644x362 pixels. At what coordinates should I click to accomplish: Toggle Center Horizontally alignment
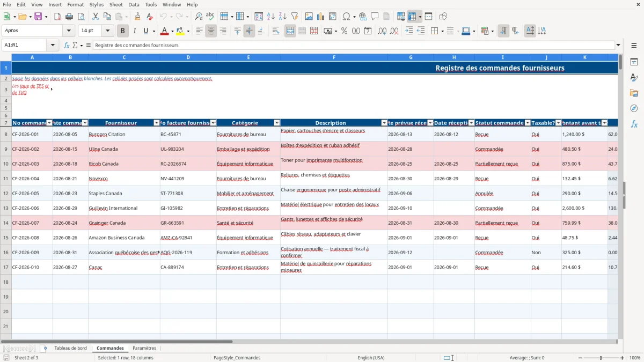(211, 31)
